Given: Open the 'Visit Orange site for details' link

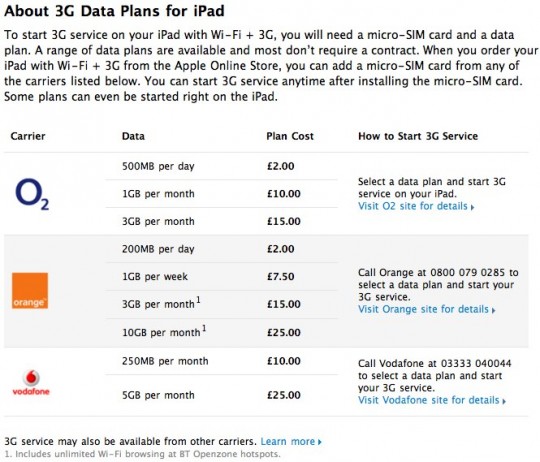Looking at the screenshot, I should tap(423, 309).
